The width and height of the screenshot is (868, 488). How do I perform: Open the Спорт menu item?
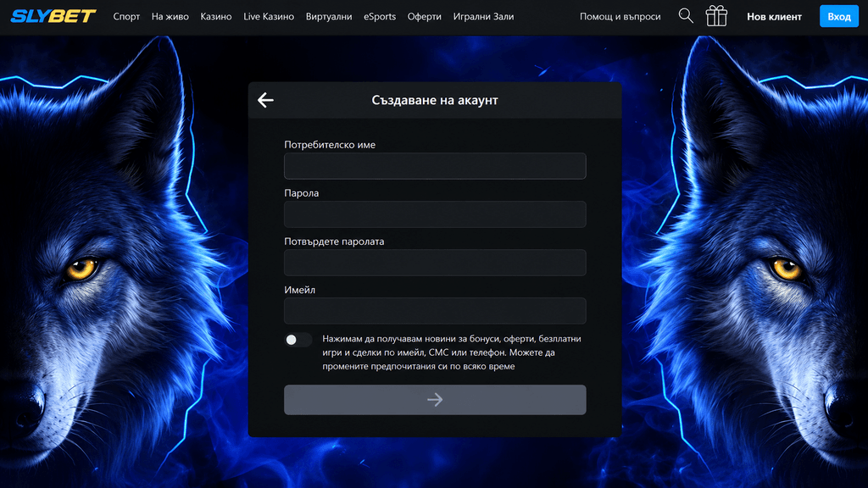click(x=126, y=17)
